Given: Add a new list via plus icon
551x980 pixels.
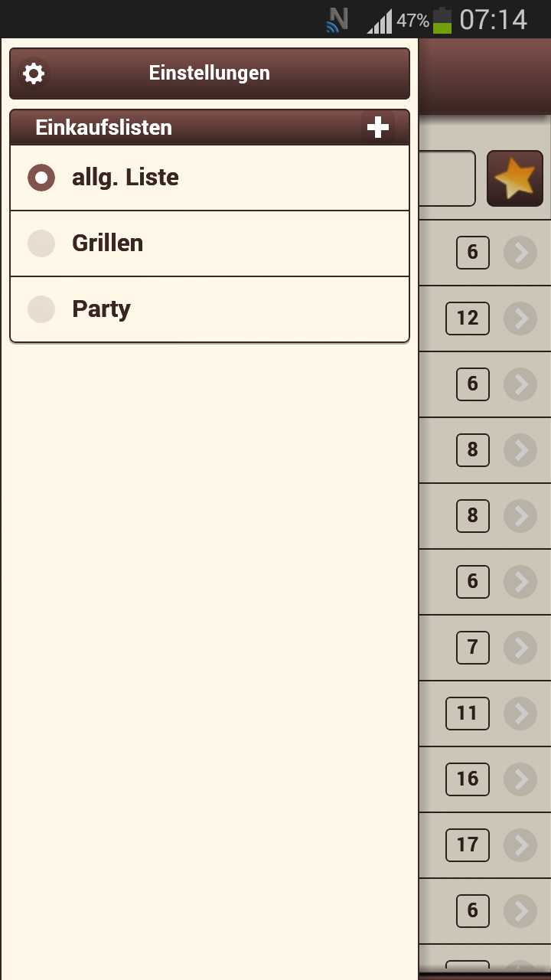Looking at the screenshot, I should pyautogui.click(x=378, y=127).
